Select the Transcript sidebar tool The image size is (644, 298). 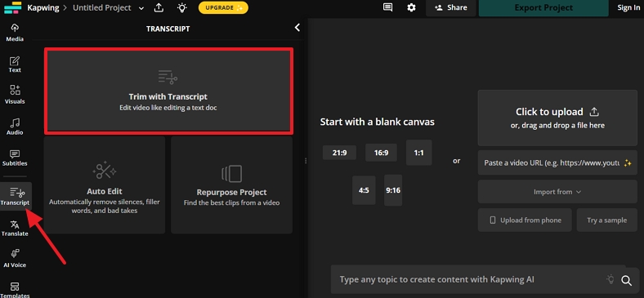coord(16,196)
